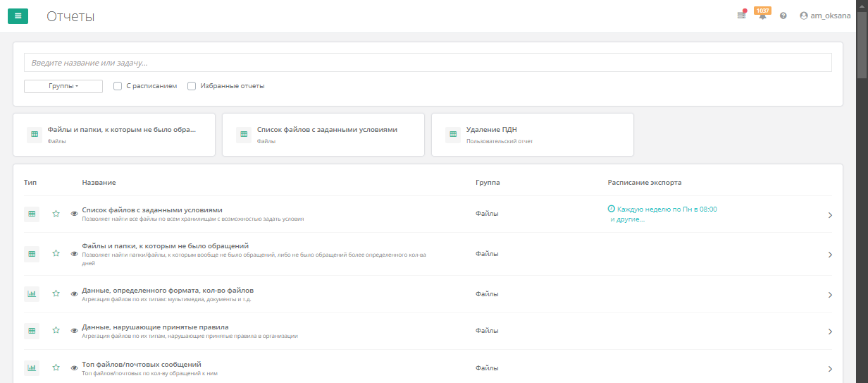
Task: Toggle eye icon for 'Данные, нарушающие принятые правила'
Action: (x=75, y=331)
